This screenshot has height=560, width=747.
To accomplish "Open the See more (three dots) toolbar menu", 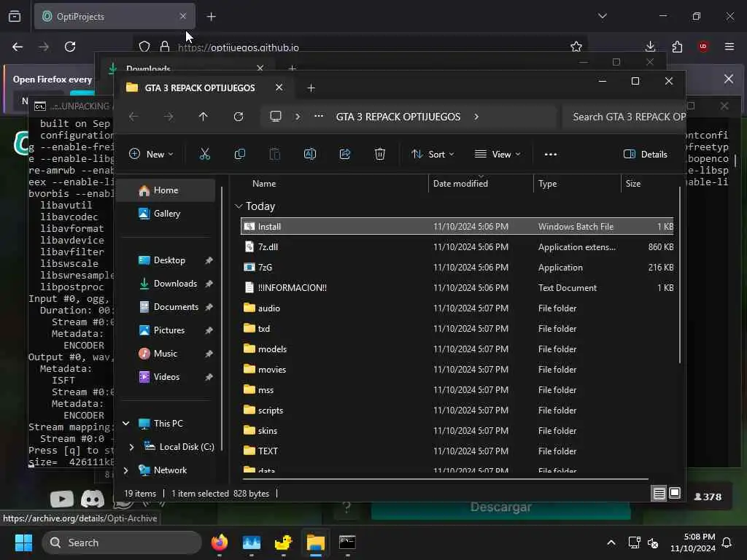I will [551, 155].
